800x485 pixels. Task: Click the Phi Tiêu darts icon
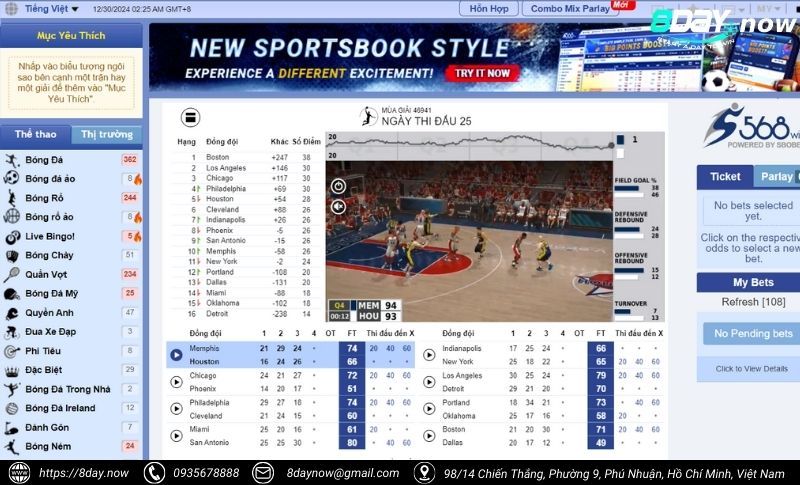point(11,351)
